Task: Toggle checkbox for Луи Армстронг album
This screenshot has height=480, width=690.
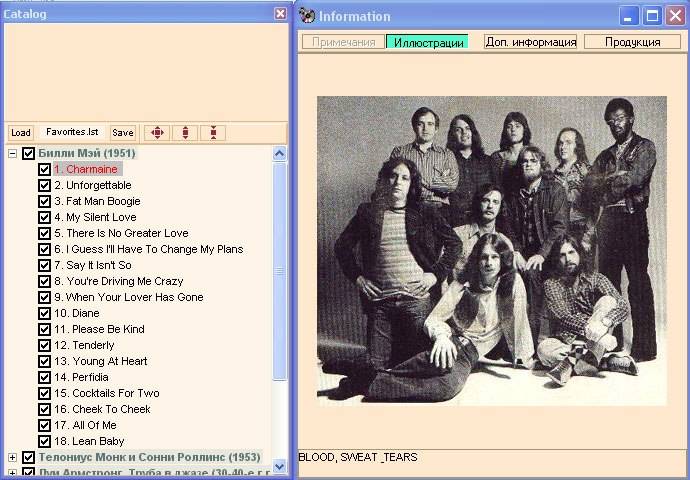Action: point(29,473)
